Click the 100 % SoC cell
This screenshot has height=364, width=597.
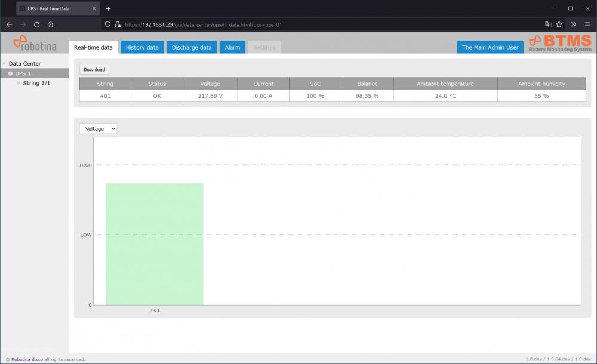coord(315,96)
